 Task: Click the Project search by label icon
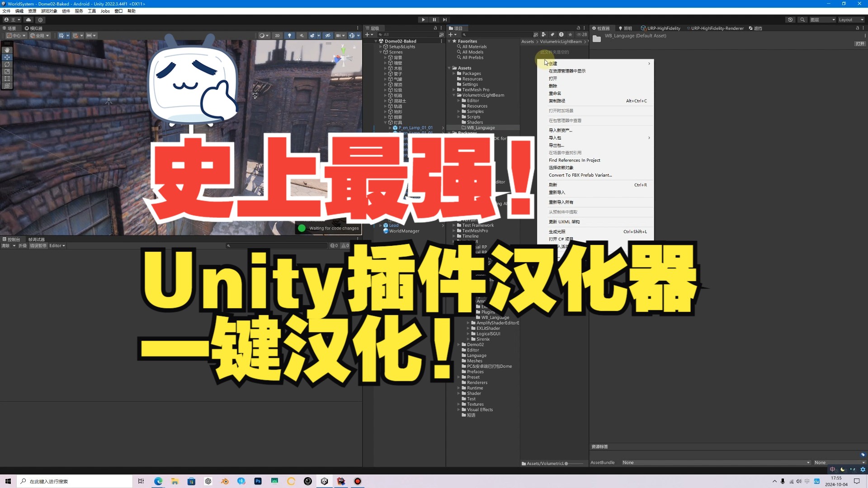coord(552,34)
